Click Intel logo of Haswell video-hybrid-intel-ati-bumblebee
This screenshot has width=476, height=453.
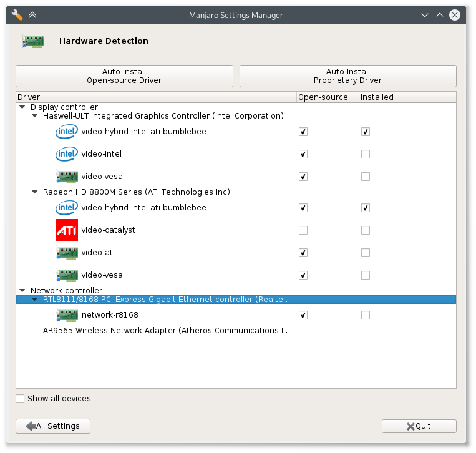pos(67,132)
